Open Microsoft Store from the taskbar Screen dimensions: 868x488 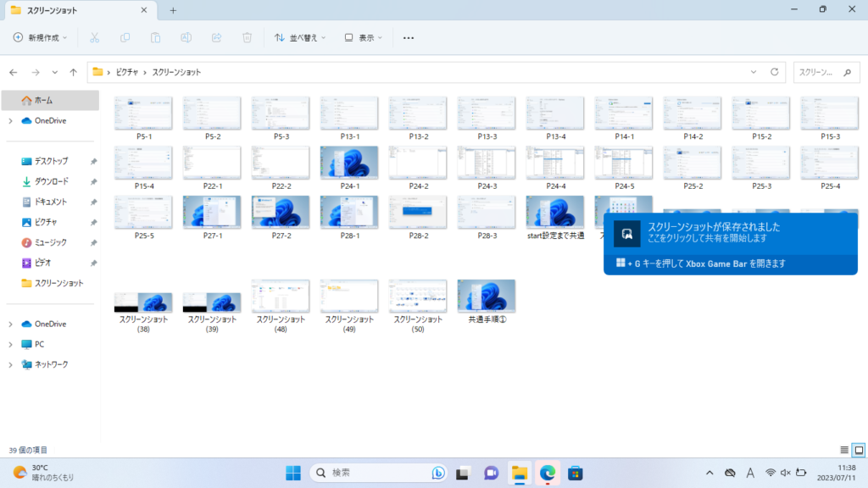(x=575, y=473)
